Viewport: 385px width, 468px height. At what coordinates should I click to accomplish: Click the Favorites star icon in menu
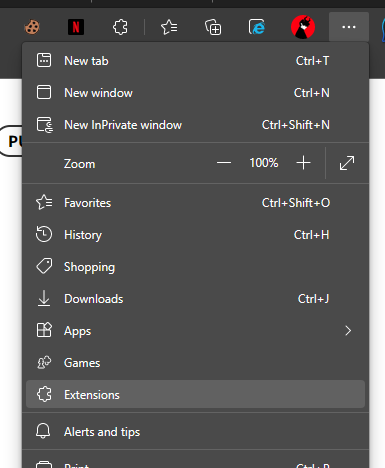click(44, 202)
